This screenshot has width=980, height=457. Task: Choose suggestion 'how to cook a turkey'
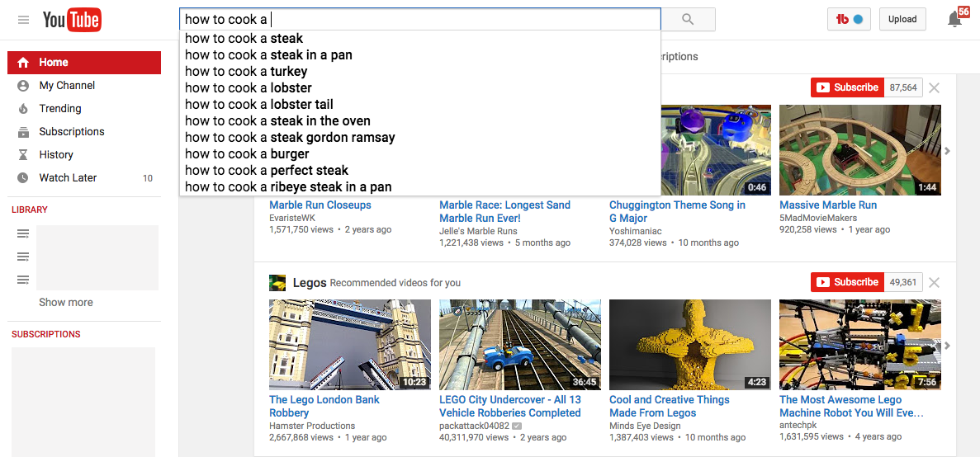point(420,71)
